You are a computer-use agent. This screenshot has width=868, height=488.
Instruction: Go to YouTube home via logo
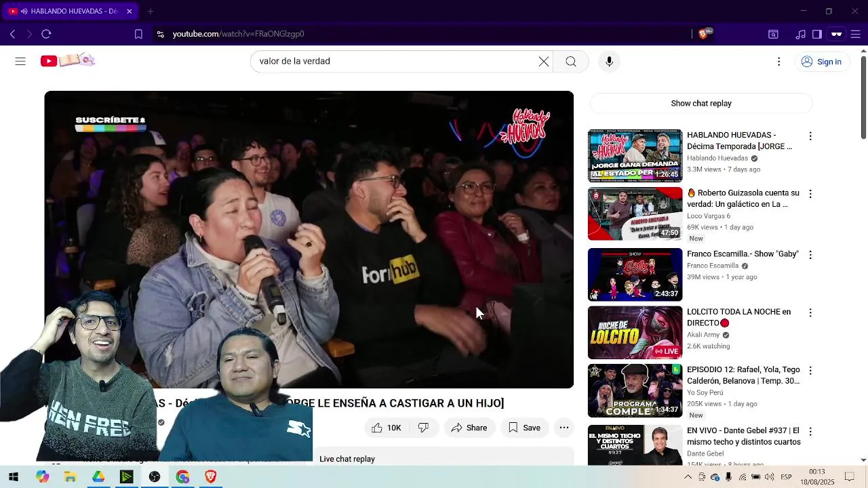click(x=67, y=61)
